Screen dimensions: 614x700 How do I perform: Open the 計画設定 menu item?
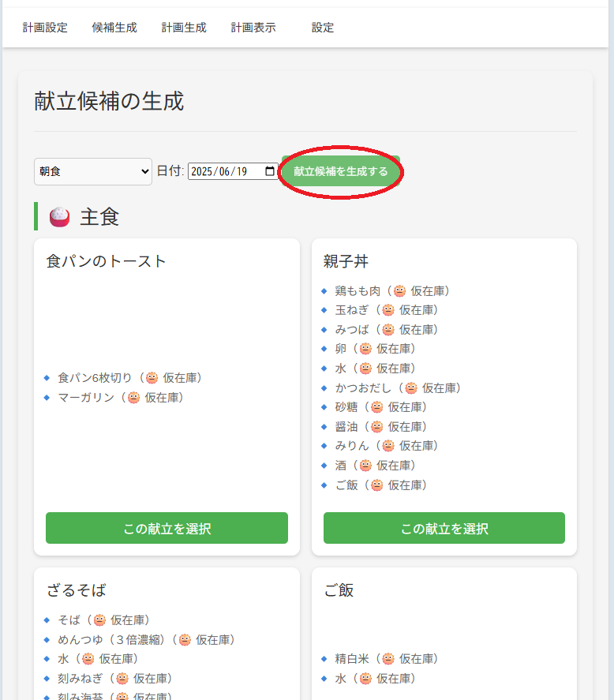[45, 28]
